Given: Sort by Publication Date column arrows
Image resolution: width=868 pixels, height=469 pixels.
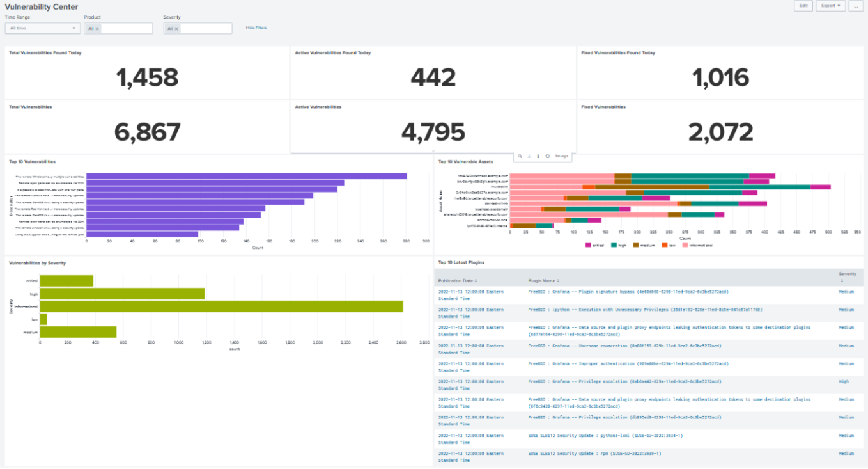Looking at the screenshot, I should [475, 281].
